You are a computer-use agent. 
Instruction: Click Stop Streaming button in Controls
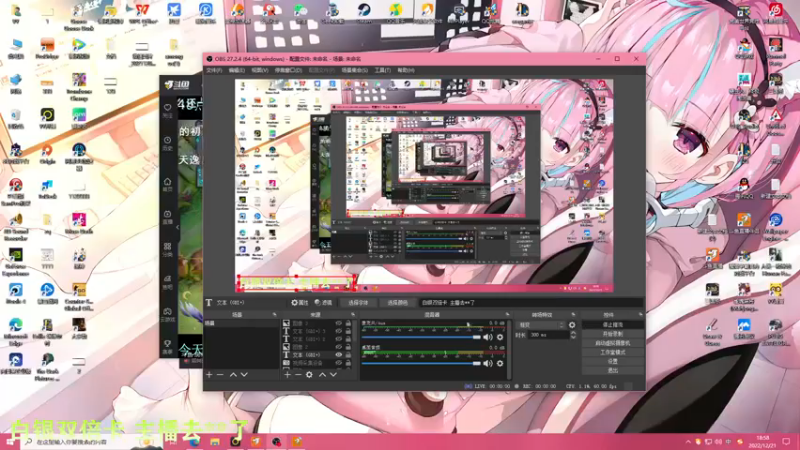tap(613, 325)
